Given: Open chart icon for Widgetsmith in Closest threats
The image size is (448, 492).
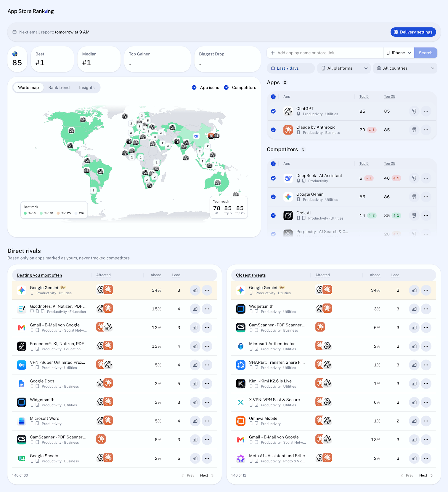Looking at the screenshot, I should tap(414, 309).
